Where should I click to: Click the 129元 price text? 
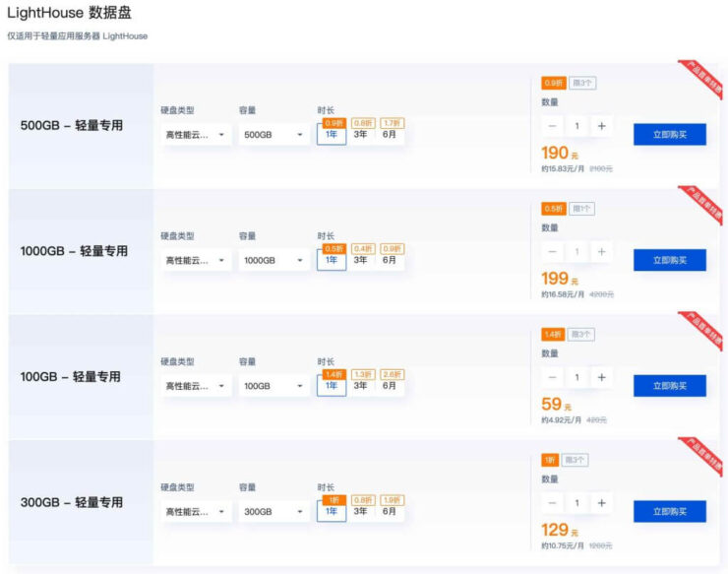tap(560, 529)
